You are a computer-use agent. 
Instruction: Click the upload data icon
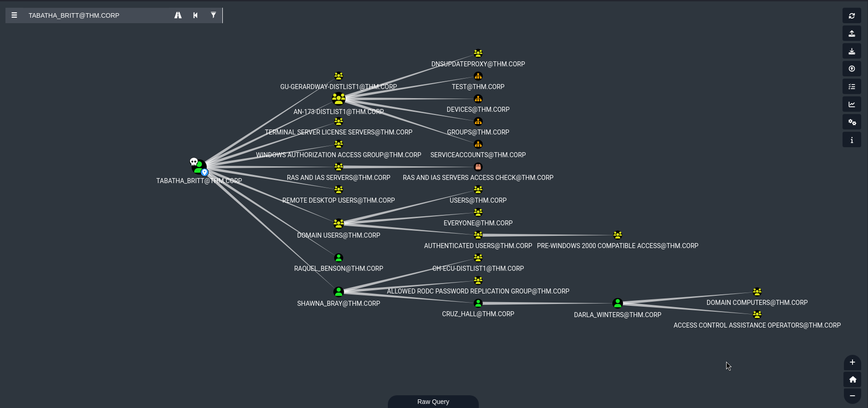click(x=852, y=69)
